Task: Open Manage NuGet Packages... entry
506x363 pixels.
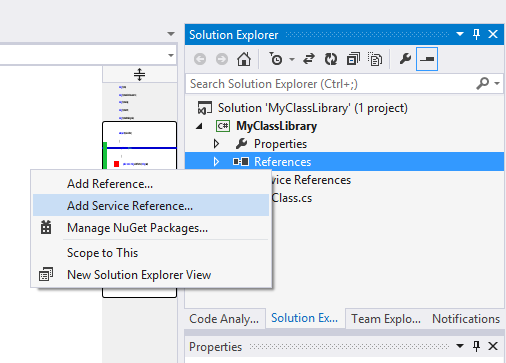Action: coord(151,228)
